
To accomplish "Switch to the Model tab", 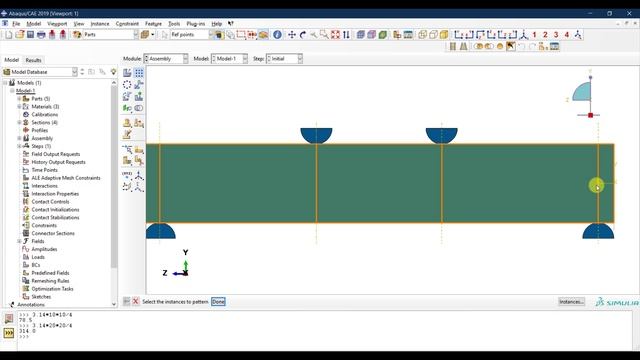I will pyautogui.click(x=11, y=60).
